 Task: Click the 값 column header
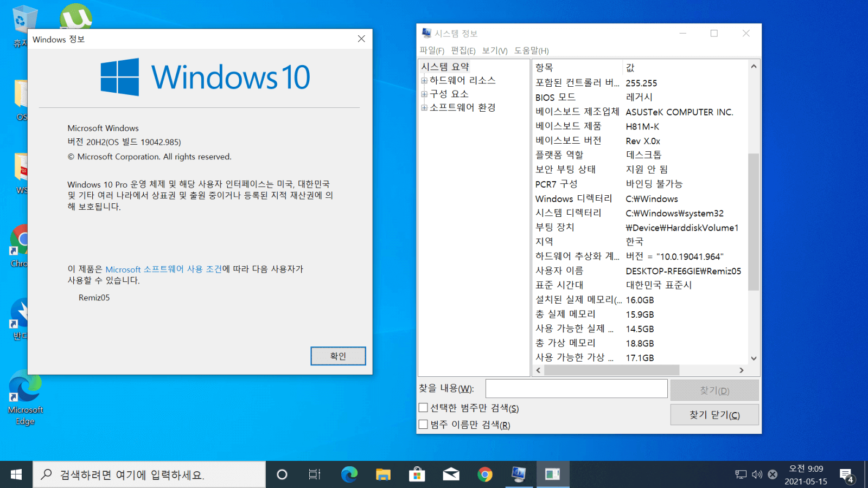click(x=685, y=67)
